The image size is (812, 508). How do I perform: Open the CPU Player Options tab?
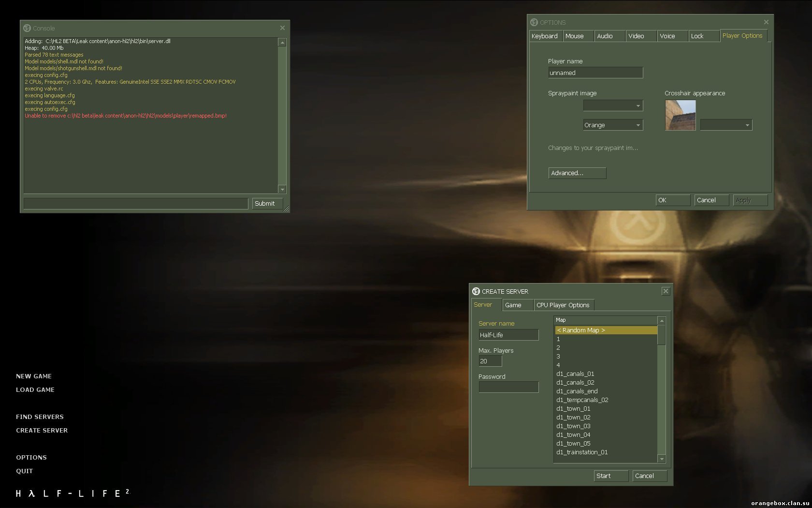(x=564, y=305)
